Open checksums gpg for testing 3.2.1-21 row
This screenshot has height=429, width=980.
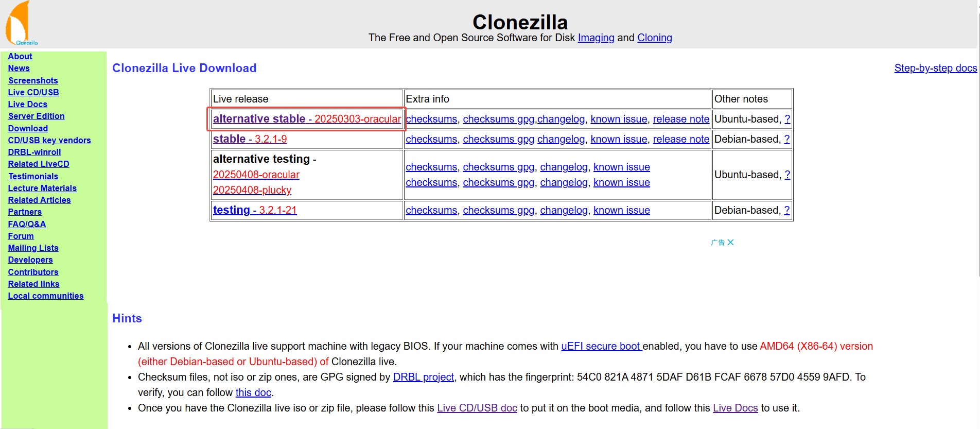pos(499,210)
